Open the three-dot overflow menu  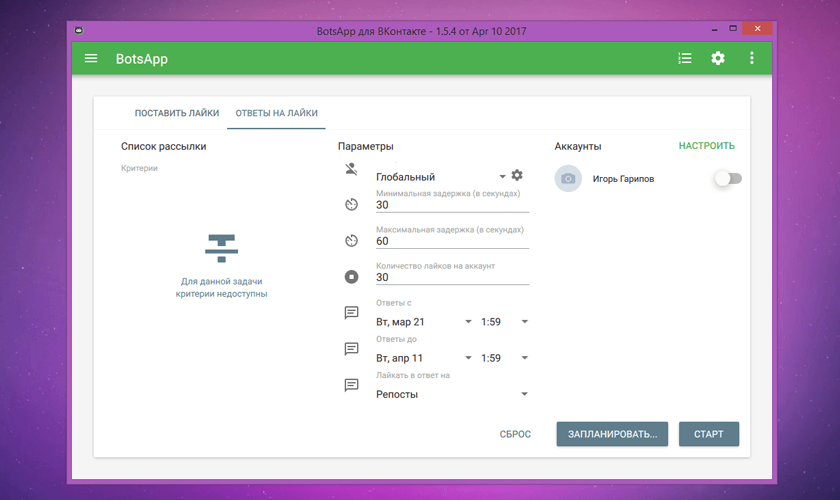point(752,58)
